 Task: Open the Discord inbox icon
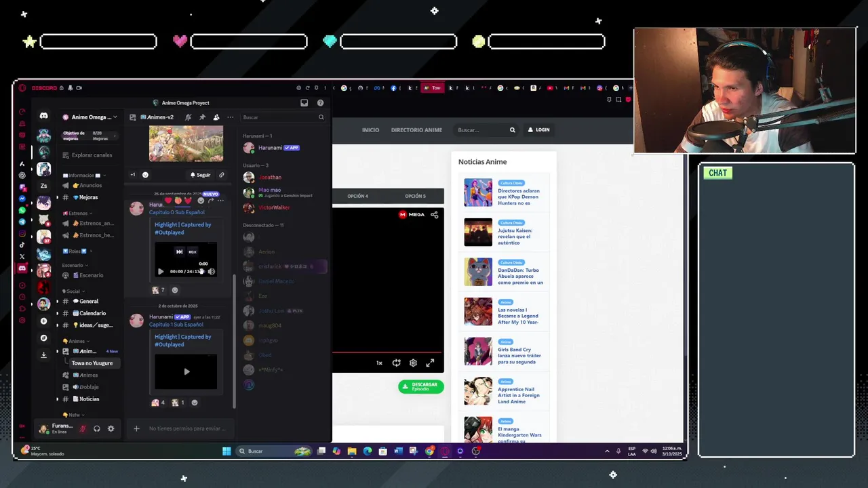(x=304, y=103)
